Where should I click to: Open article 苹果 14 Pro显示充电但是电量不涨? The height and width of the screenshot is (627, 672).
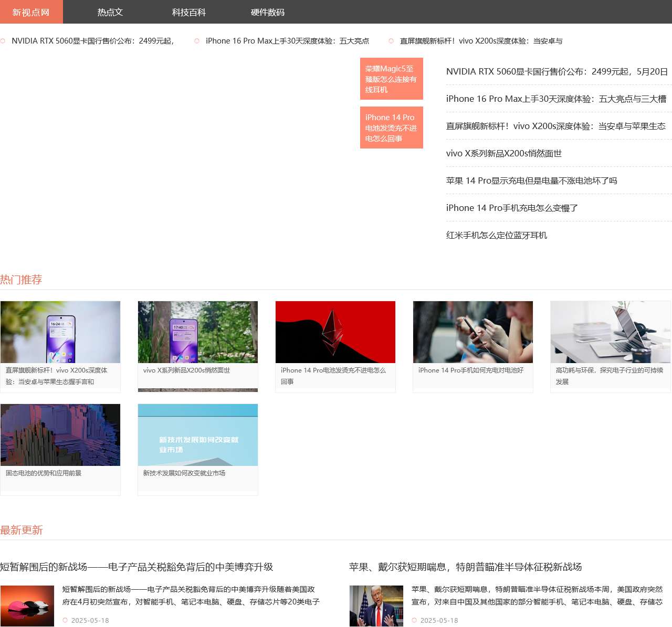tap(532, 180)
